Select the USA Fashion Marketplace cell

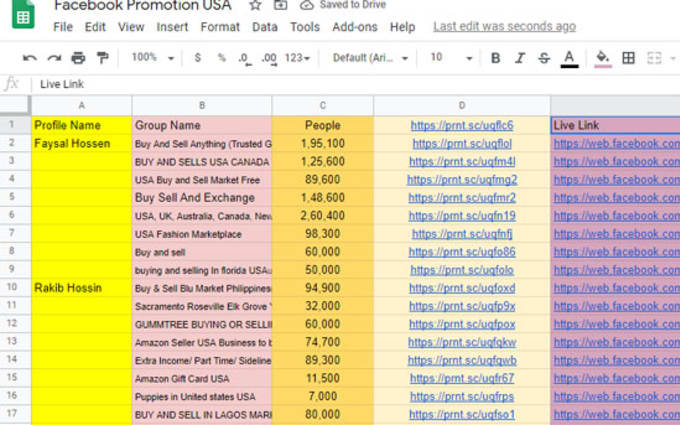202,234
